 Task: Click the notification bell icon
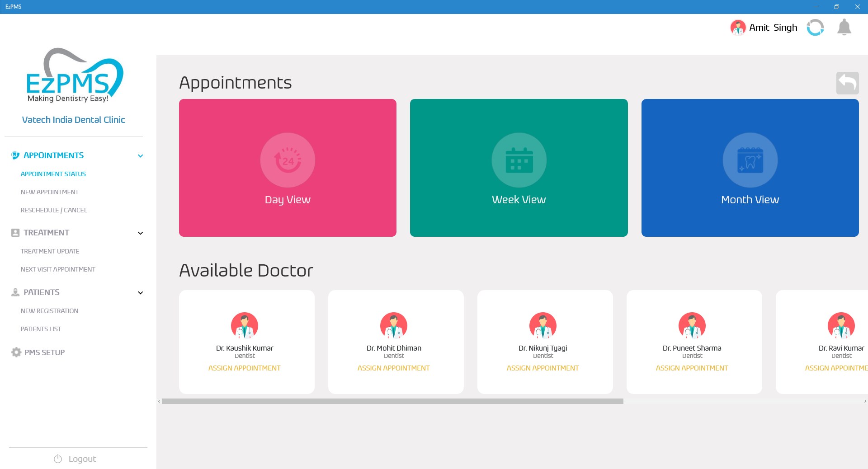[x=844, y=27]
